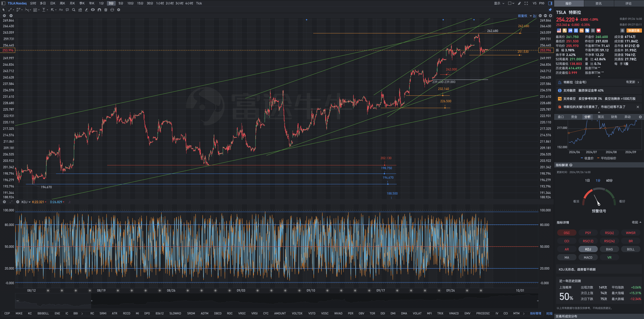Pick the arrow marker tool
Viewport: 644px width, 319px height.
point(52,10)
